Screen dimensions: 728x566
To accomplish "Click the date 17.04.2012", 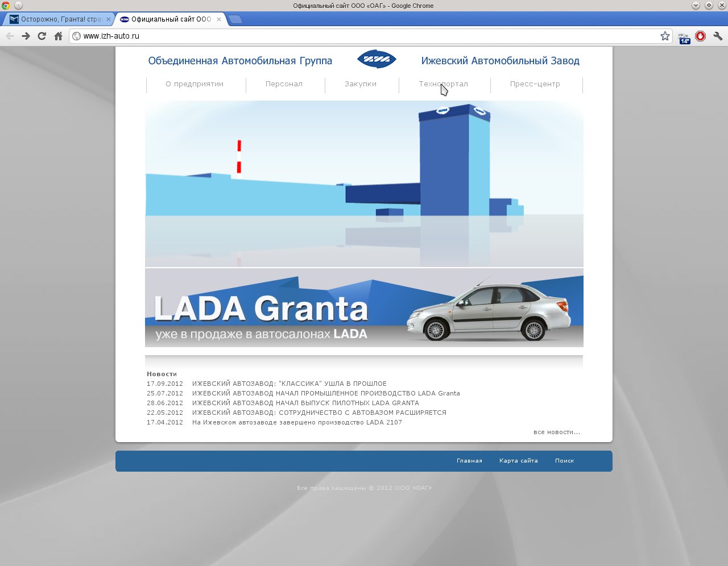I will [165, 422].
